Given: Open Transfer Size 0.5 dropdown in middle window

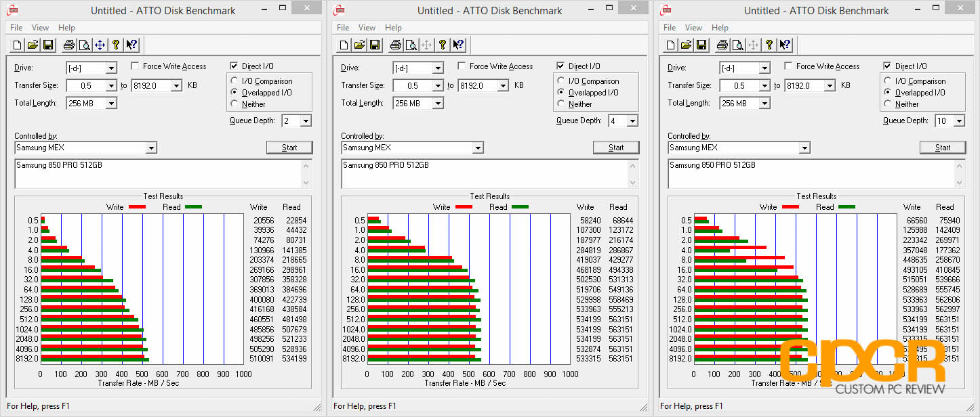Looking at the screenshot, I should coord(438,86).
